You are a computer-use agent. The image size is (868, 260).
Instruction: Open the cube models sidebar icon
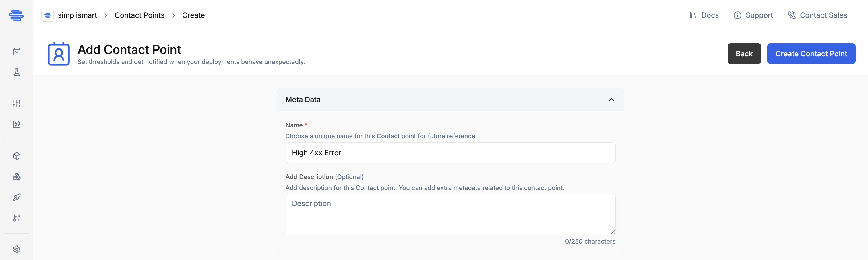(17, 156)
